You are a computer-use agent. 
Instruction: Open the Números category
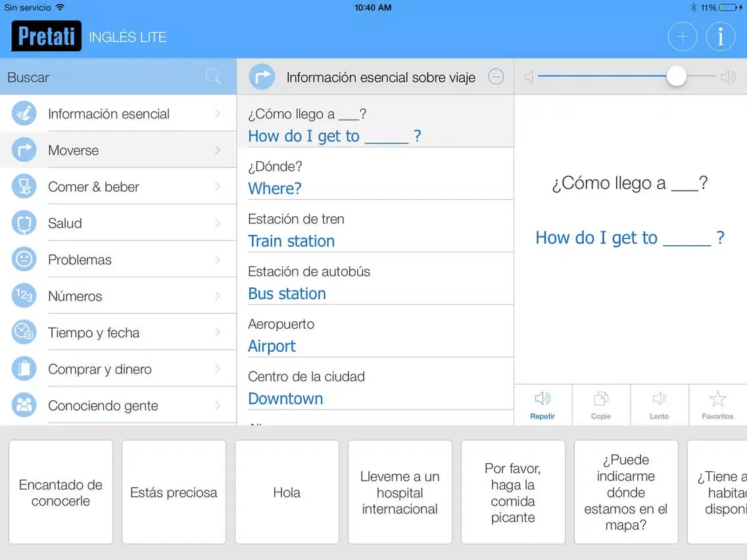click(x=118, y=296)
